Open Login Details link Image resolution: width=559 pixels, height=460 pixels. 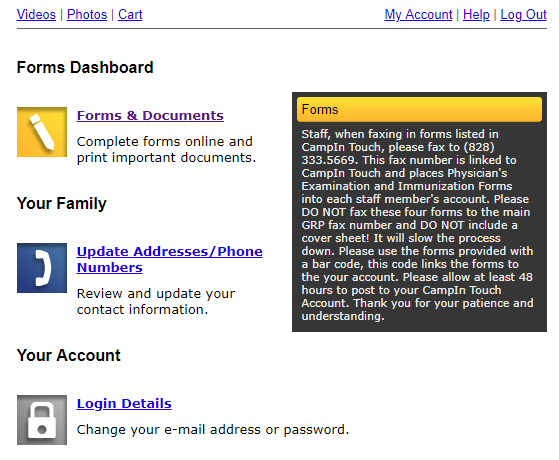point(124,404)
